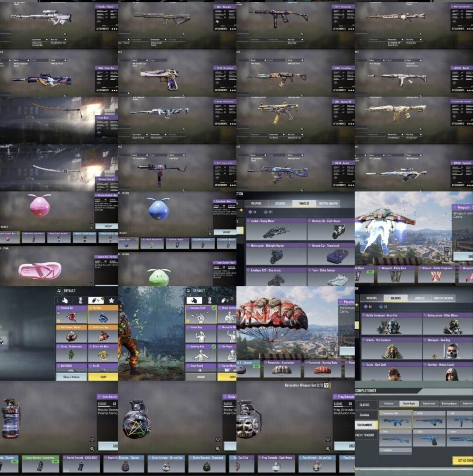Select the star favorites icon in emote panel
Screen dimensions: 473x476
111,300
